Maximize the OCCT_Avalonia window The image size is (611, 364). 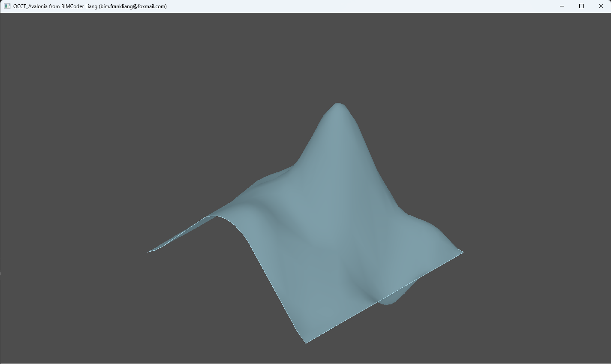pyautogui.click(x=581, y=6)
